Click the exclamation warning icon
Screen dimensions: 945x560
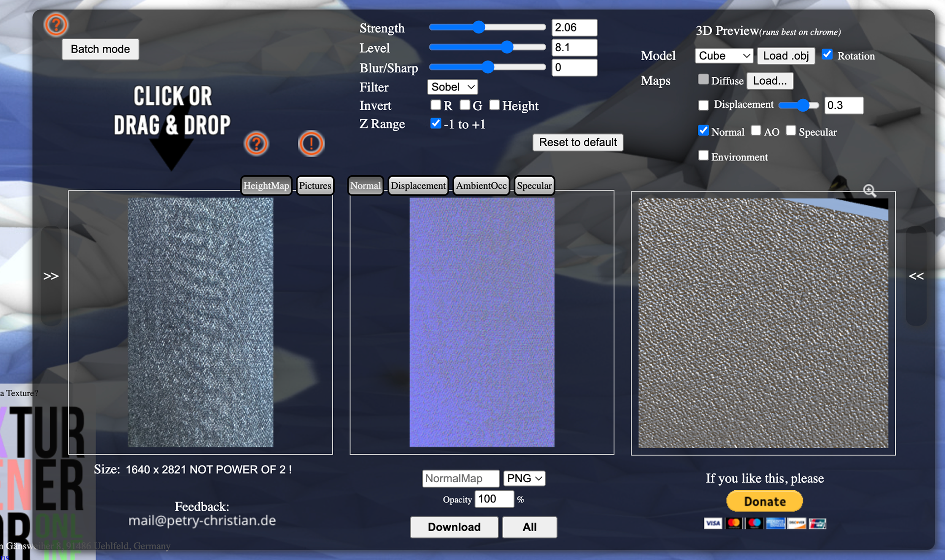point(311,144)
